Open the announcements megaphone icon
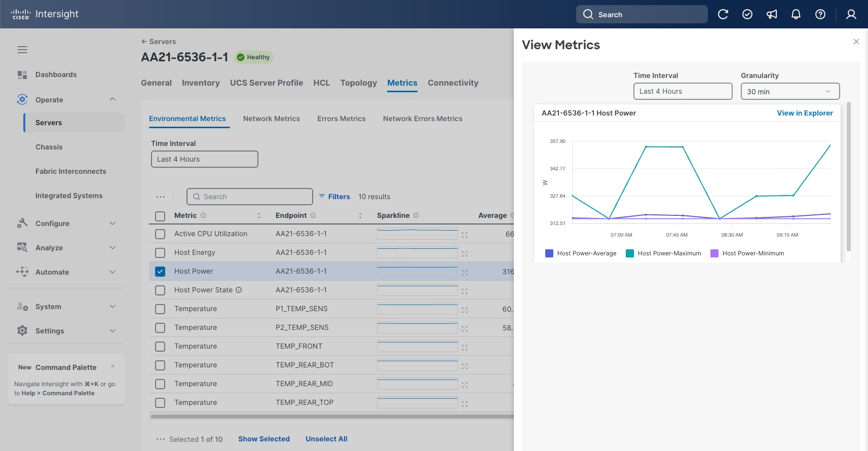The height and width of the screenshot is (451, 868). (772, 14)
